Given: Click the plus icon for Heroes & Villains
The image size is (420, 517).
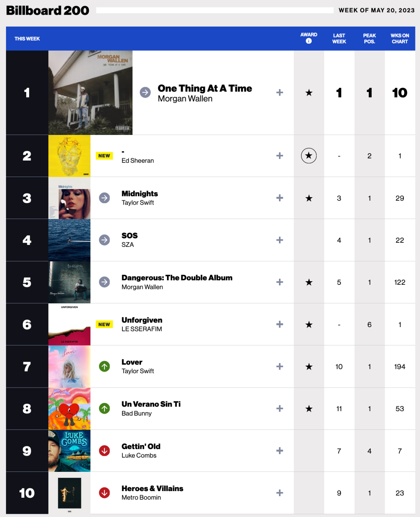Looking at the screenshot, I should coord(280,493).
